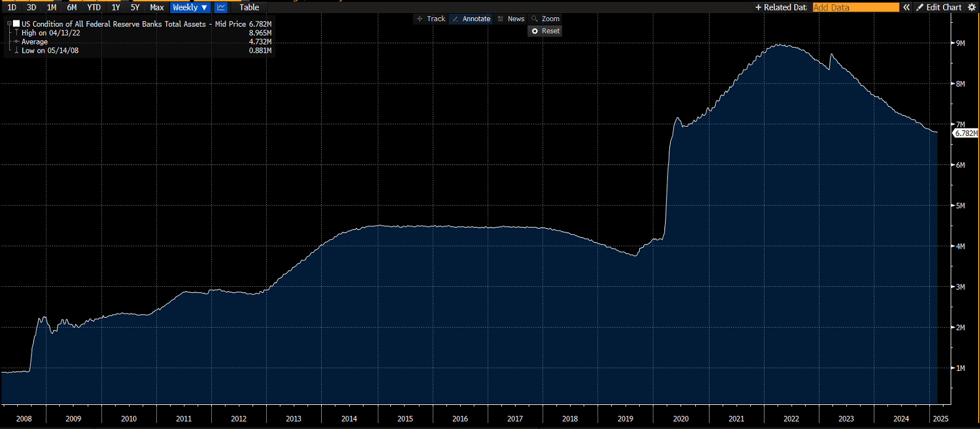Open the News overlay tool
The image size is (980, 429).
[x=511, y=19]
